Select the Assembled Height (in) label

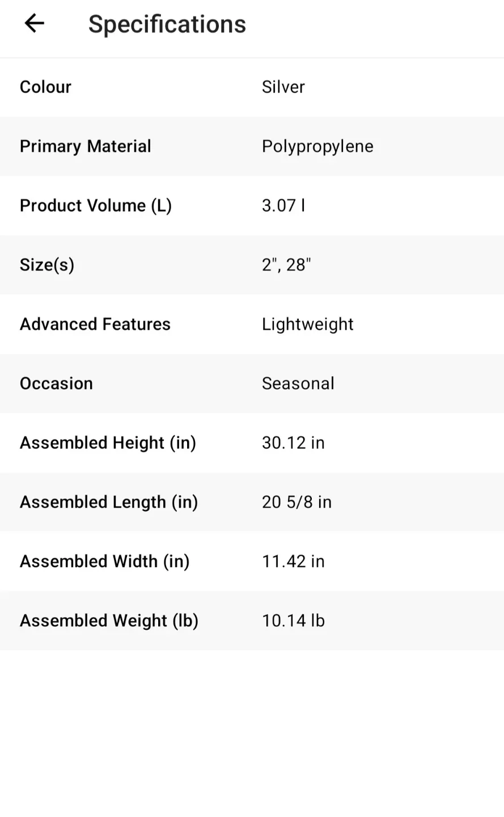(x=108, y=443)
